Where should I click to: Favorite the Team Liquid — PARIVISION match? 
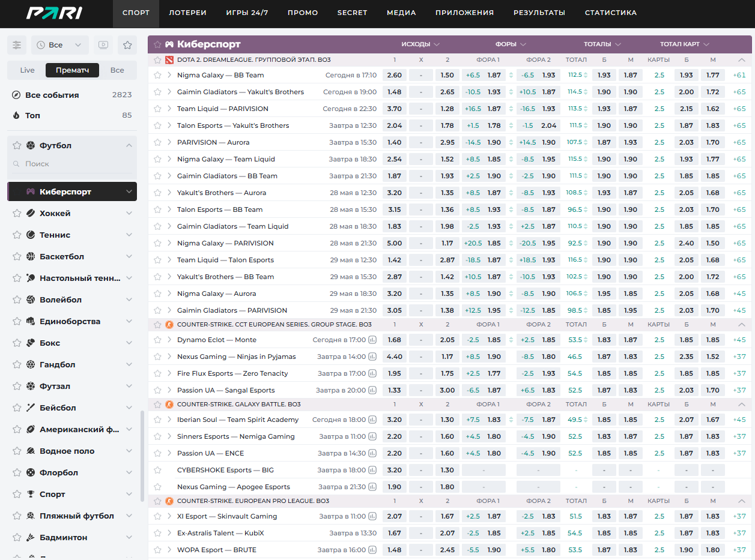[x=157, y=109]
